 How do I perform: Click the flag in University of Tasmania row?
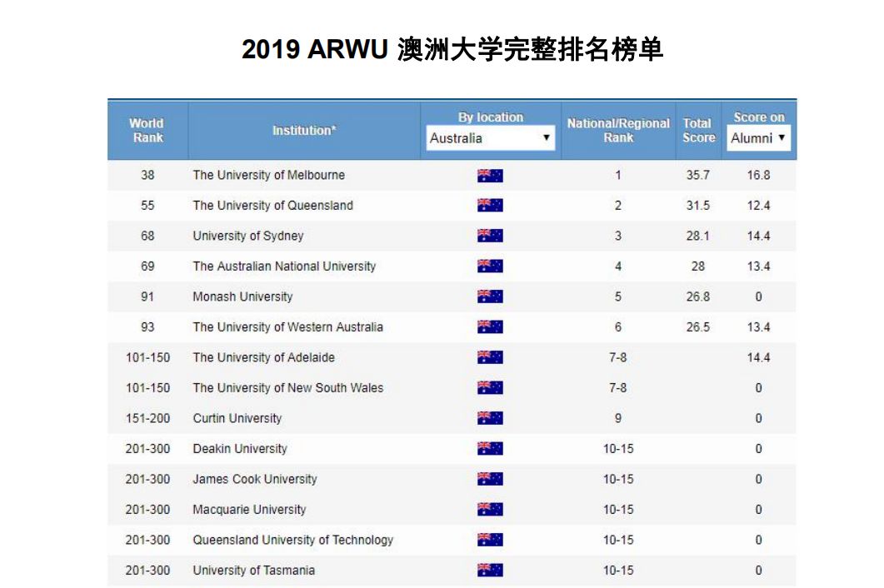click(490, 571)
